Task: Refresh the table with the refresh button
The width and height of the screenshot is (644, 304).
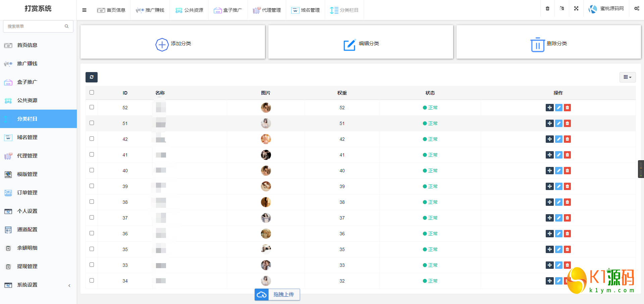Action: [92, 77]
